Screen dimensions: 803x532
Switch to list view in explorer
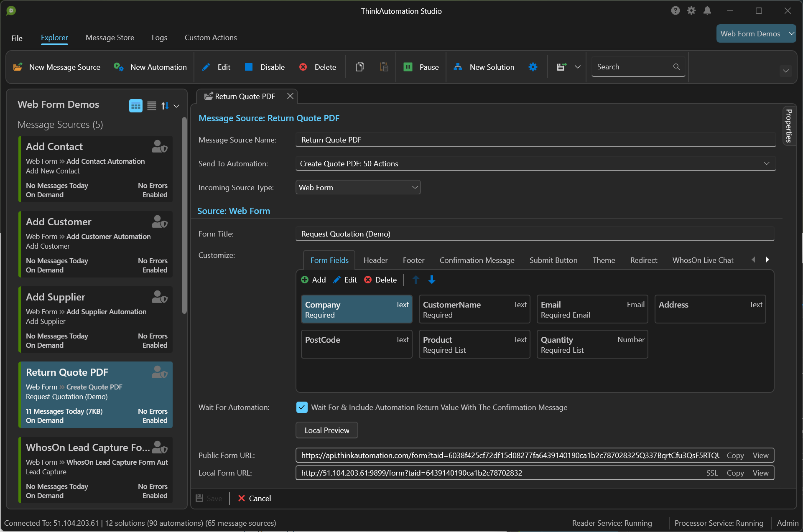coord(152,106)
